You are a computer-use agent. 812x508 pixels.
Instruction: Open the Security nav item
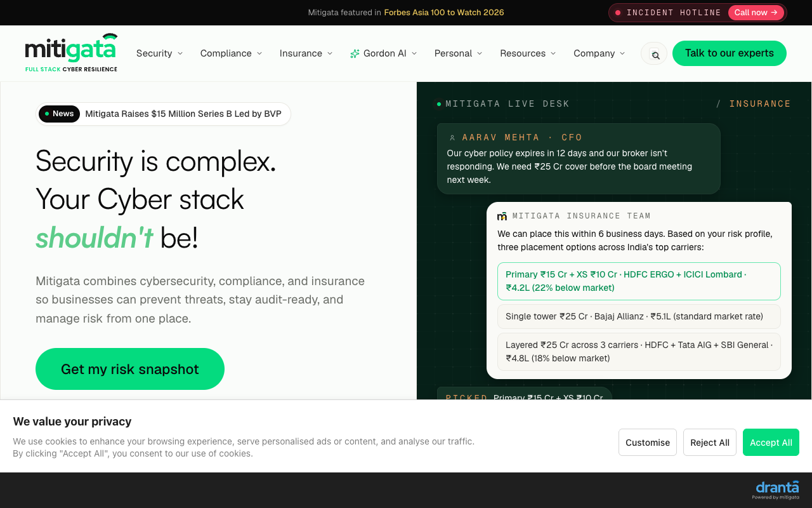[154, 53]
